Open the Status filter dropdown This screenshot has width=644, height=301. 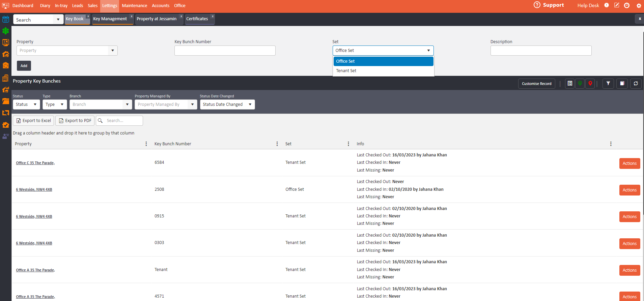point(26,104)
